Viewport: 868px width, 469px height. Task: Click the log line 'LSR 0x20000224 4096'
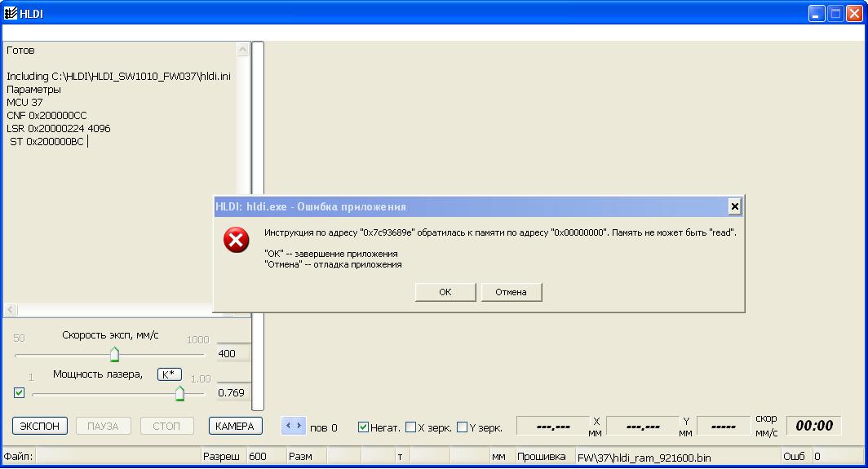point(58,128)
